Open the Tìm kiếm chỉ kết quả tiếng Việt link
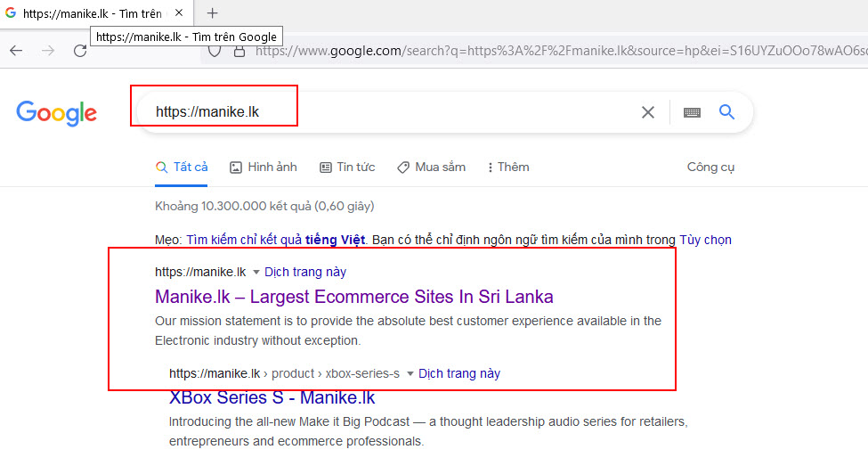This screenshot has height=474, width=868. [x=276, y=240]
